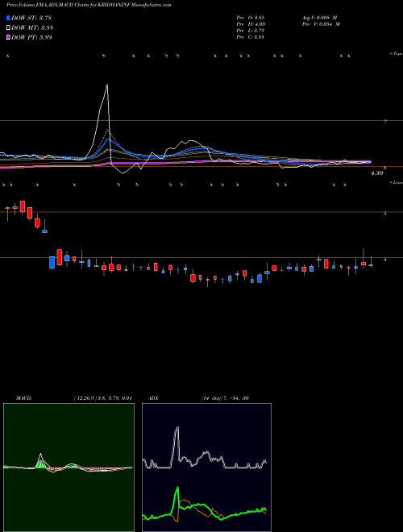Image resolution: width=403 pixels, height=532 pixels.
Task: Click the 'Pre C: 3.83' value
Action: (251, 37)
